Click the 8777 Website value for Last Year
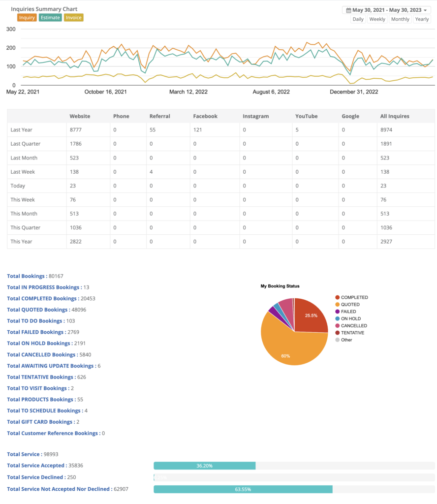This screenshot has width=437, height=504. pyautogui.click(x=75, y=130)
